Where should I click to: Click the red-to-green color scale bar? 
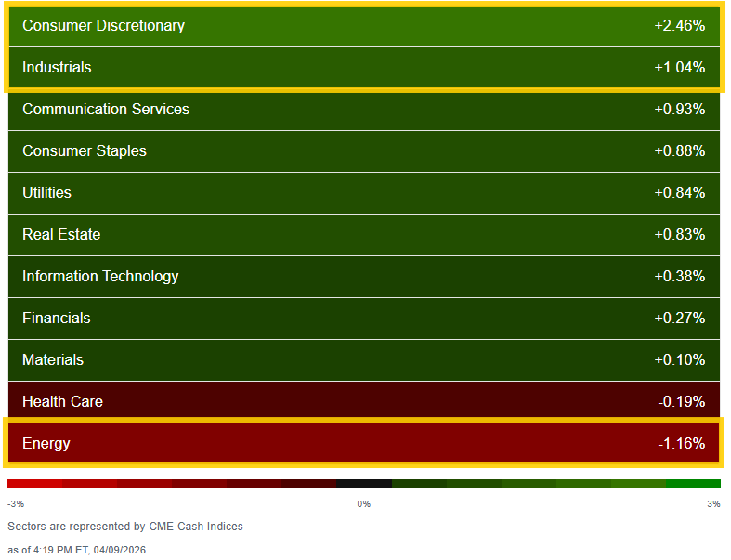point(364,484)
